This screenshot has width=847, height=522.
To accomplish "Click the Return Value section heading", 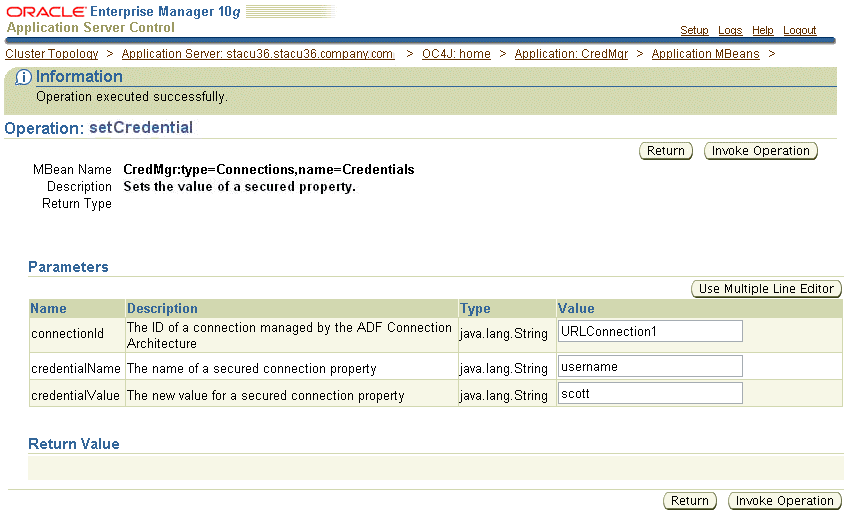I will (73, 444).
